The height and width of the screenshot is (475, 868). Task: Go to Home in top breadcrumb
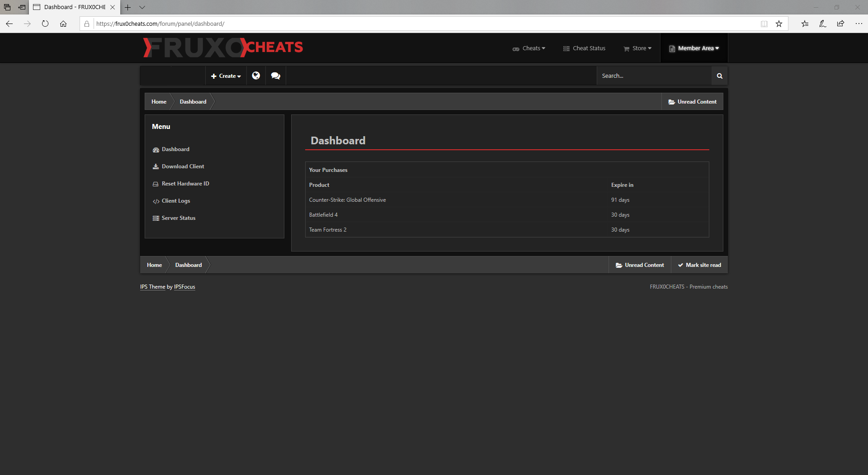click(159, 102)
